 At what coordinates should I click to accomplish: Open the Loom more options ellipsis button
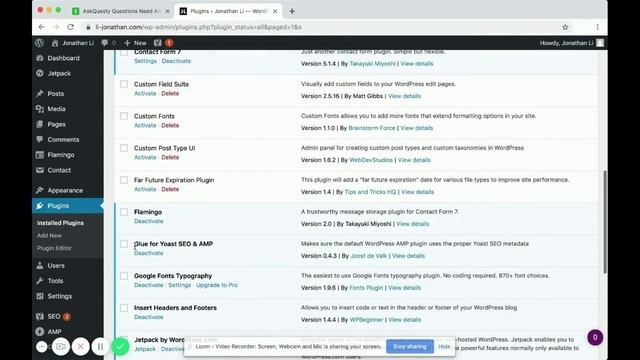coord(42,347)
